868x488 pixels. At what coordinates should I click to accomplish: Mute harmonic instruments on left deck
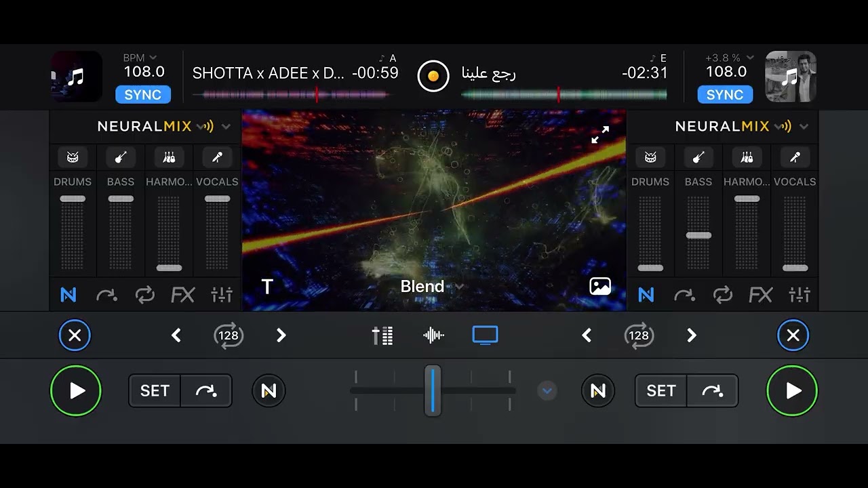point(169,157)
